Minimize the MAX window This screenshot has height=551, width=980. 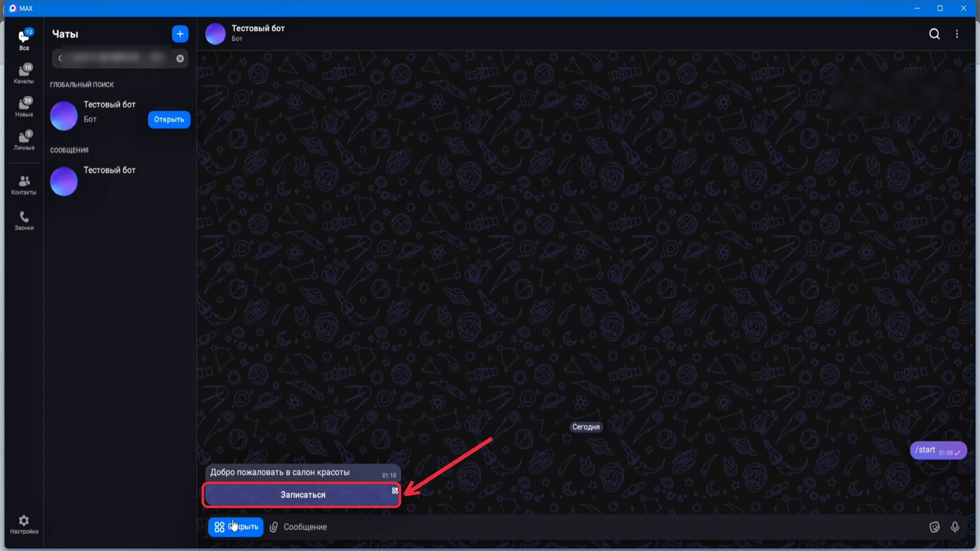[x=917, y=8]
